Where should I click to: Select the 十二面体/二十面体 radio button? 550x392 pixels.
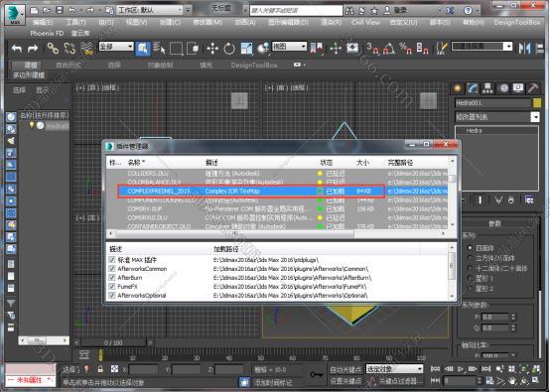coord(470,268)
